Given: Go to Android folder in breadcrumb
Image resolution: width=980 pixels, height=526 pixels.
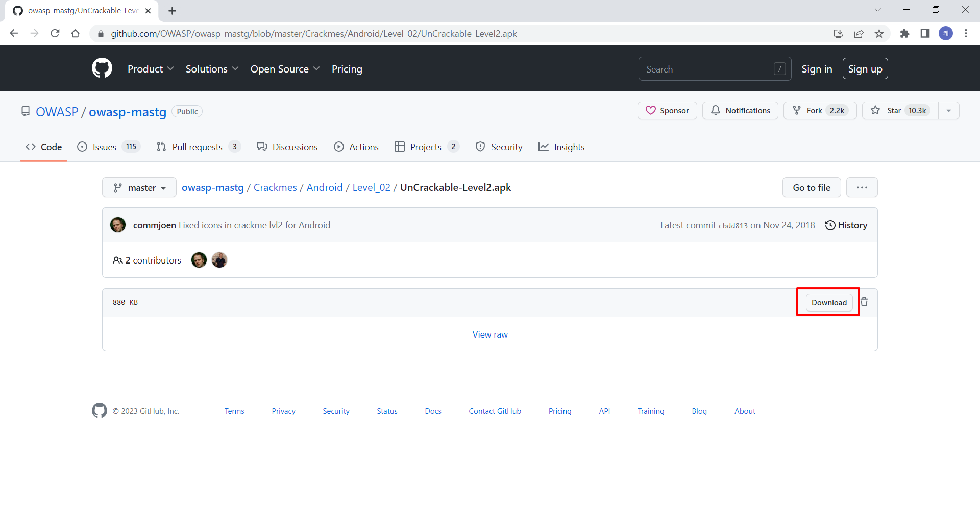Looking at the screenshot, I should pos(325,187).
